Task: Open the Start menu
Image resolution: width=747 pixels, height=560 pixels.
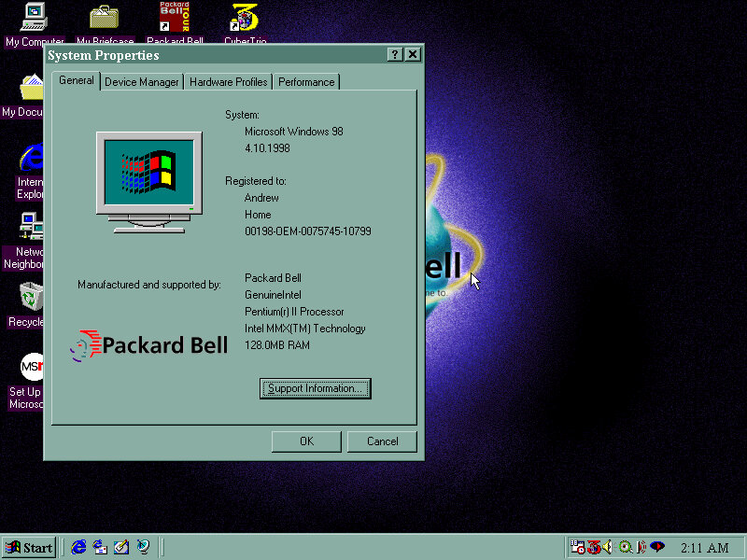Action: coord(29,547)
